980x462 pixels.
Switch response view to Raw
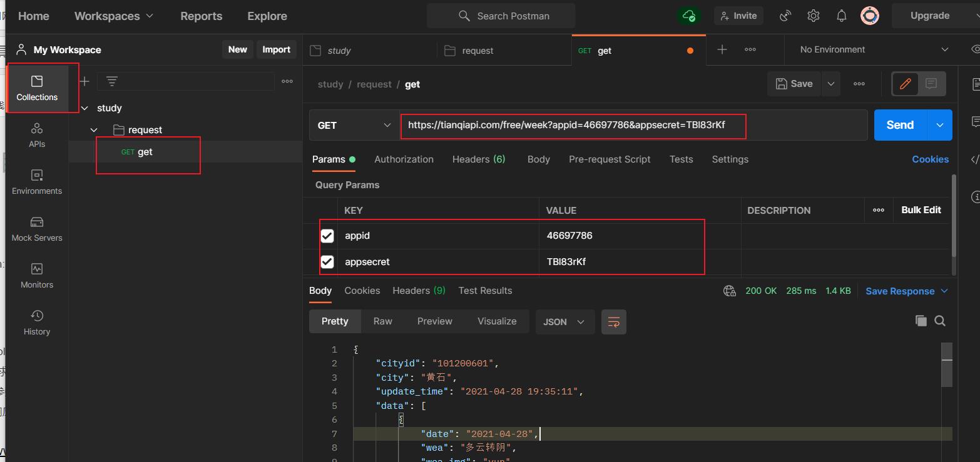click(383, 321)
